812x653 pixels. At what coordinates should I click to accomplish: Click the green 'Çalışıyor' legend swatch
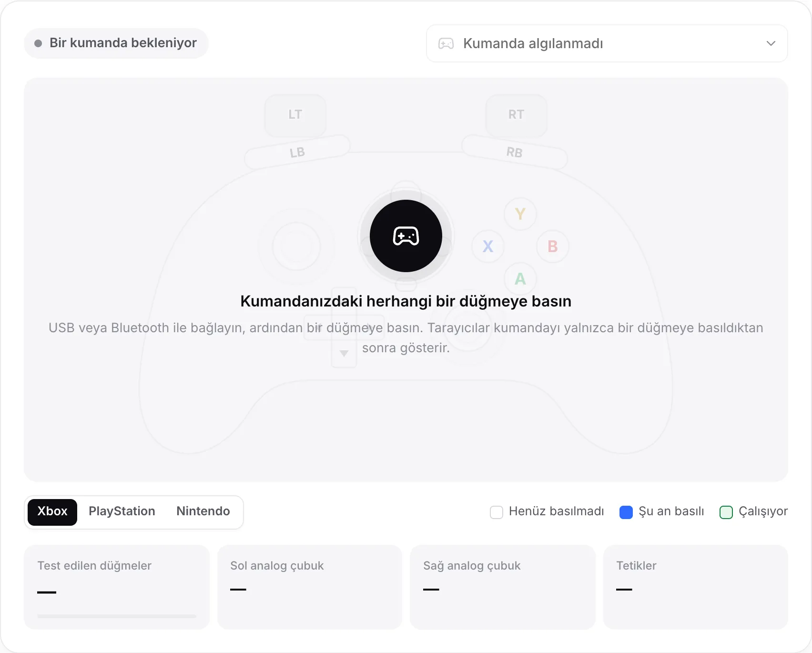[x=726, y=512]
